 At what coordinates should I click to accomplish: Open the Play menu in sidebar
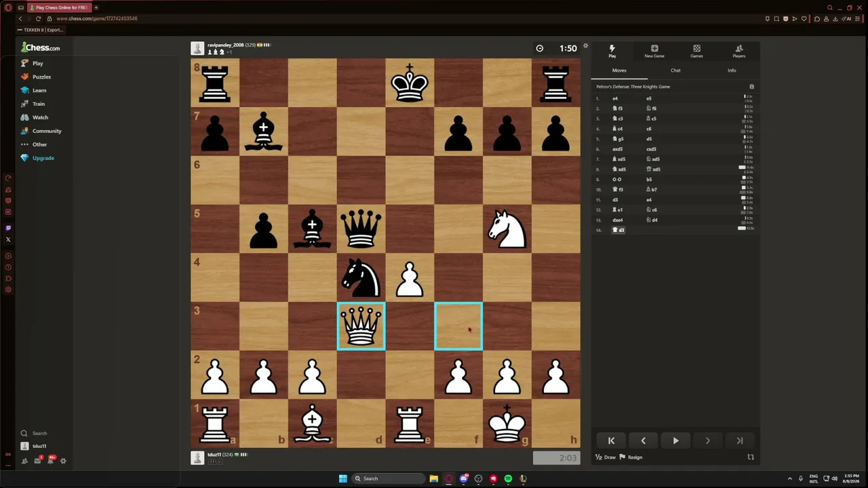(x=32, y=63)
